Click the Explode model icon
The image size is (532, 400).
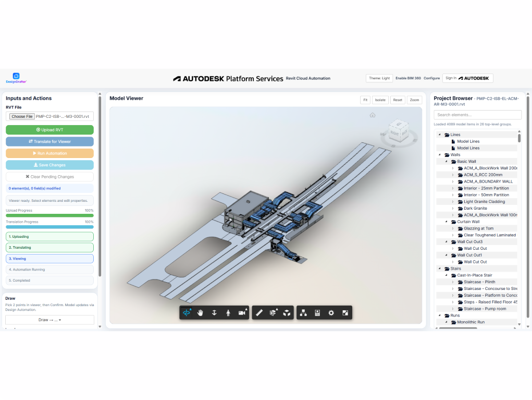pyautogui.click(x=287, y=313)
